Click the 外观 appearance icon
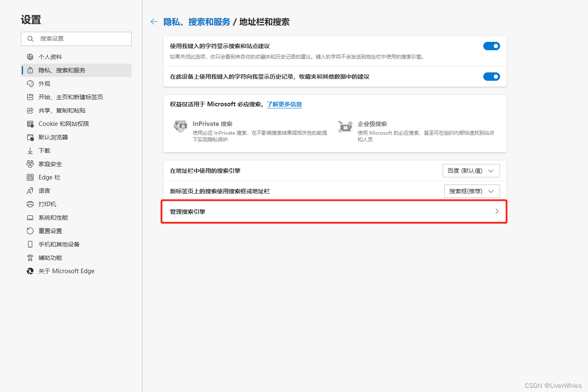588x392 pixels. tap(30, 84)
